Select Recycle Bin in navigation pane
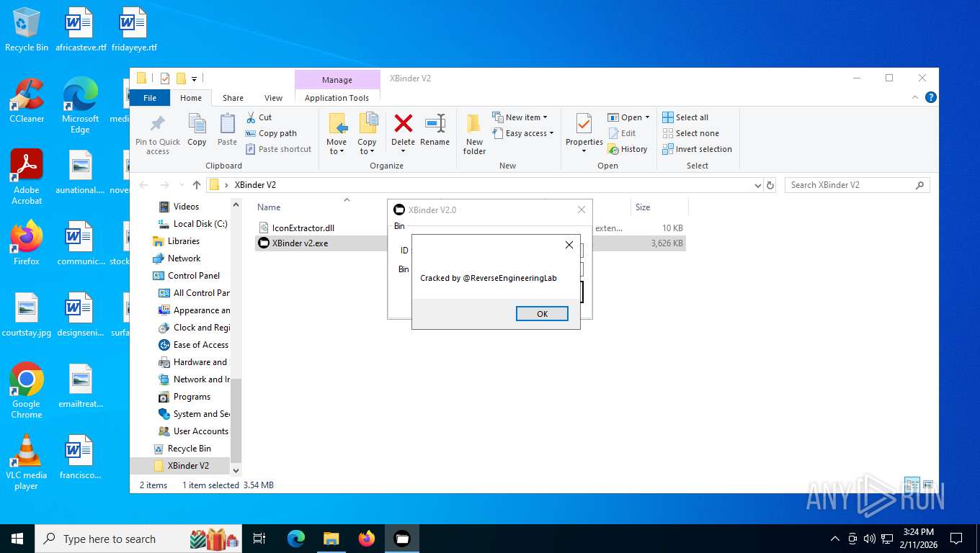 tap(190, 449)
